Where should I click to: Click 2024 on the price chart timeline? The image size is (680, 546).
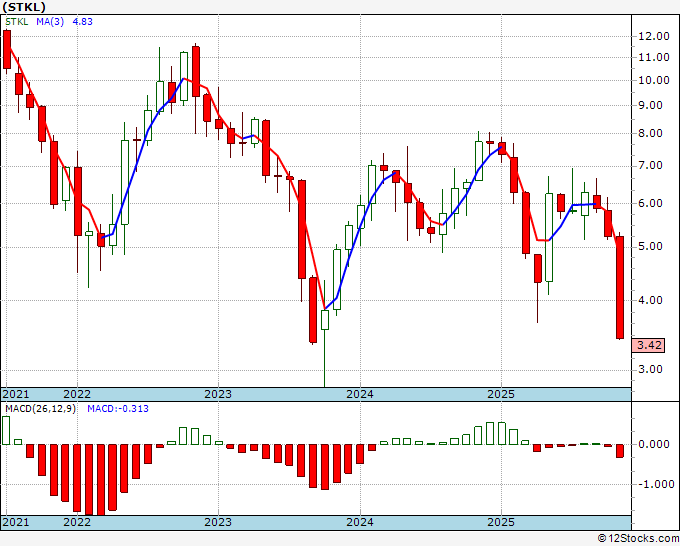(x=360, y=394)
